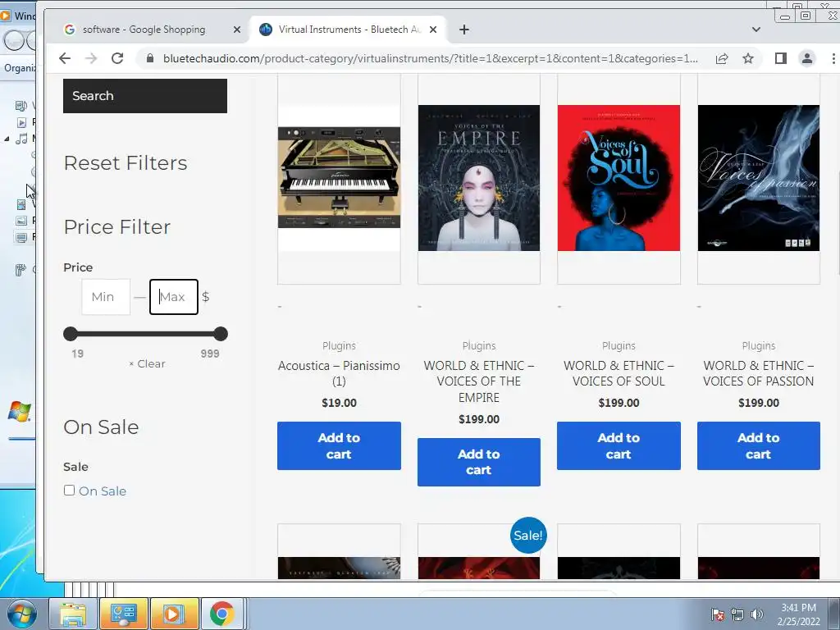This screenshot has width=840, height=630.
Task: Open a new tab with plus button
Action: coord(464,30)
